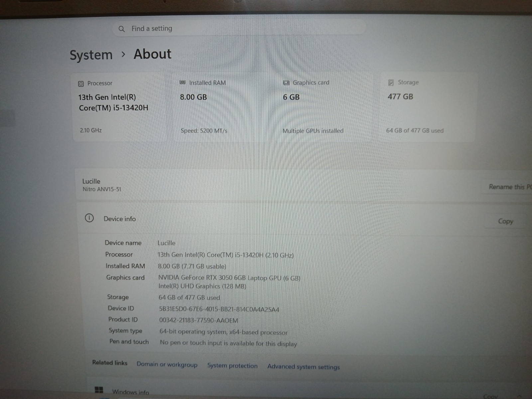Click the Storage drive icon
The height and width of the screenshot is (399, 532).
pos(391,82)
